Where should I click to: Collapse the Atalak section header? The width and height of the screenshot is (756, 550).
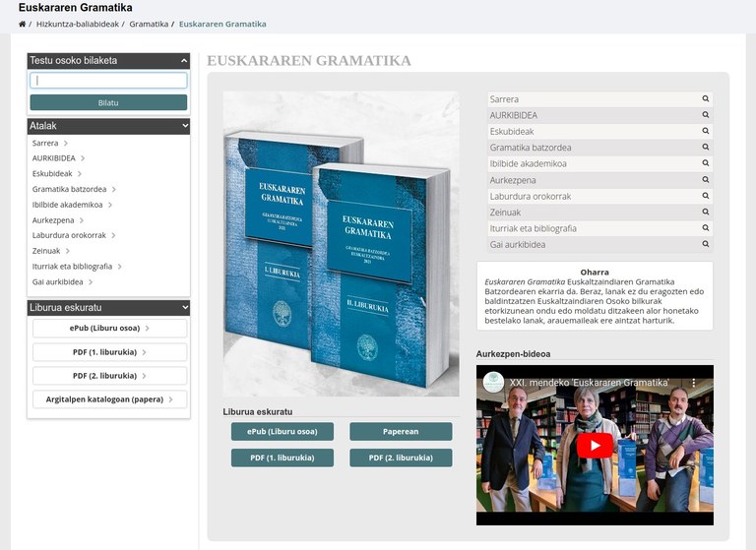[x=185, y=126]
